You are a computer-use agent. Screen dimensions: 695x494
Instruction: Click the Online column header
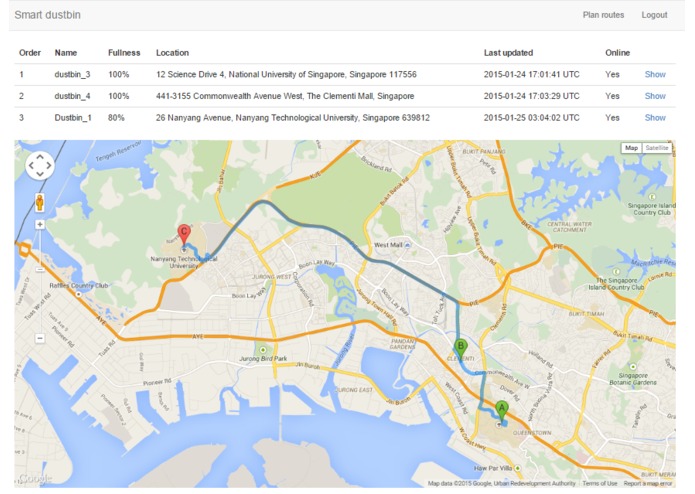617,53
